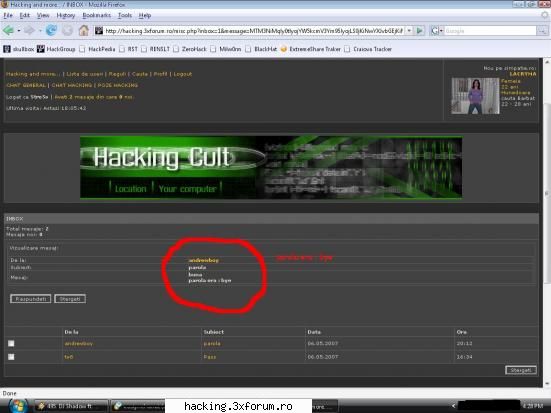Click sender andrewboy in the viewed message
551x413 pixels.
(x=203, y=260)
